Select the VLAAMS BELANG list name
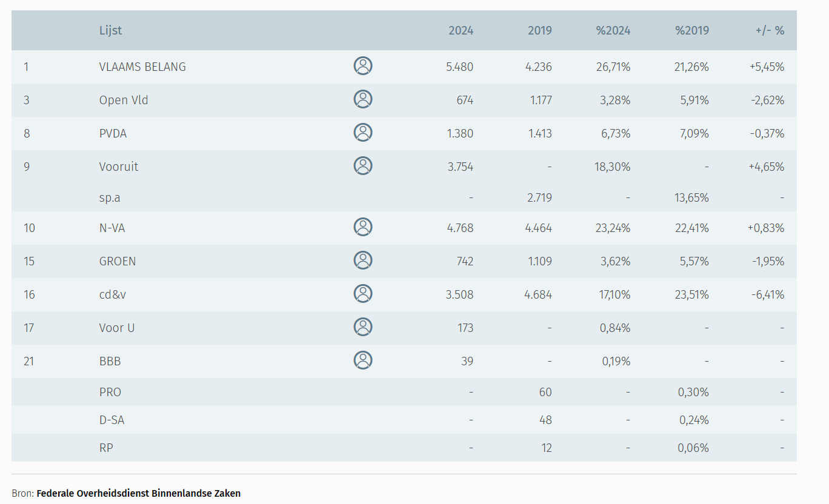The width and height of the screenshot is (829, 504). 142,67
